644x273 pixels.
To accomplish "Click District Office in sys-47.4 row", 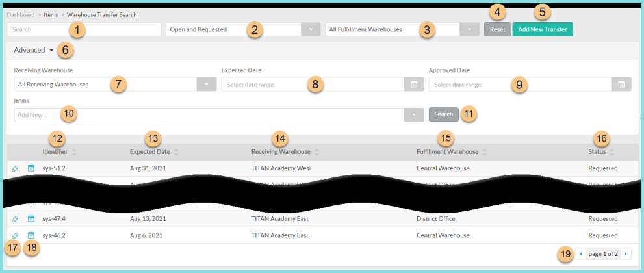I will click(x=436, y=219).
